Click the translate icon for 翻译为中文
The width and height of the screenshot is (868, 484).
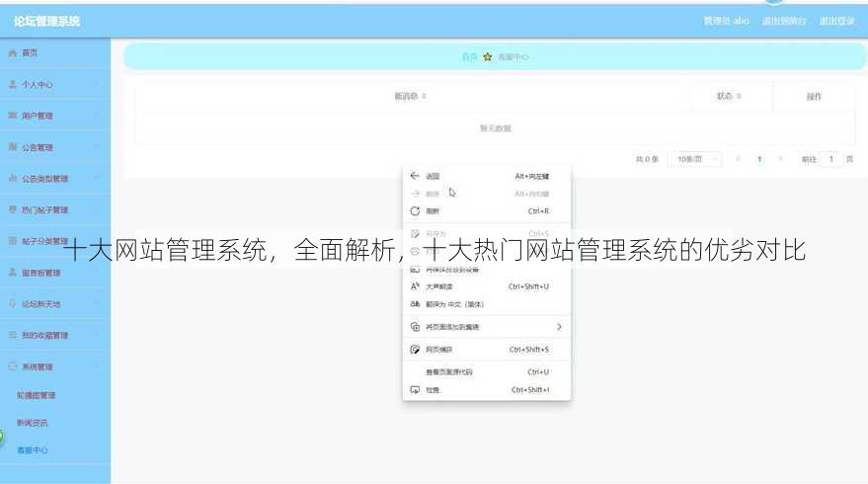[x=415, y=304]
